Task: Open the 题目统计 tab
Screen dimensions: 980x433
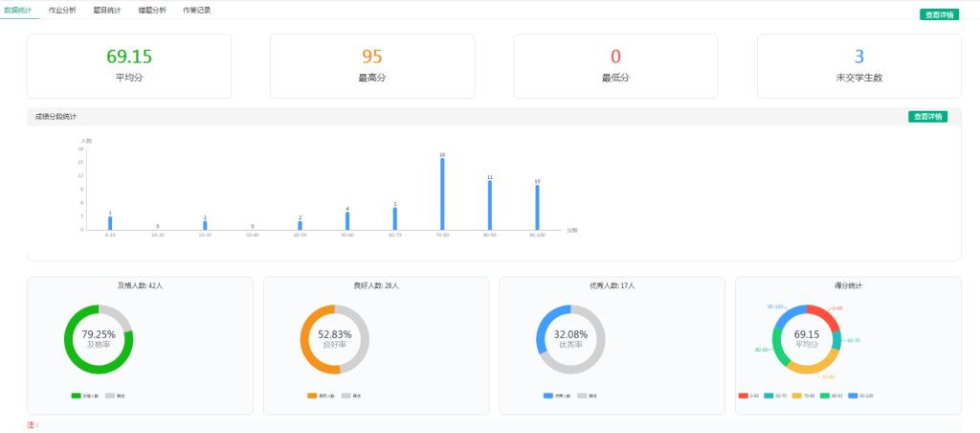Action: [x=107, y=10]
